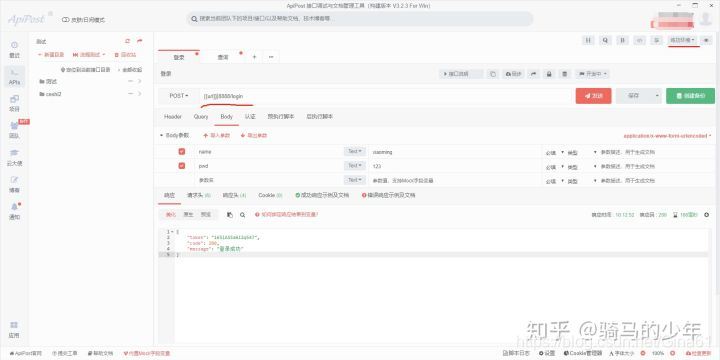The image size is (720, 360).
Task: Click the request URL input field
Action: [386, 96]
